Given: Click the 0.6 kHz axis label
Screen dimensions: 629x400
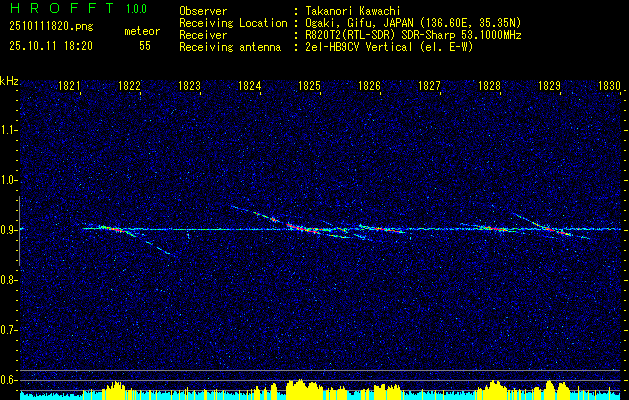Looking at the screenshot, I should click(9, 380).
